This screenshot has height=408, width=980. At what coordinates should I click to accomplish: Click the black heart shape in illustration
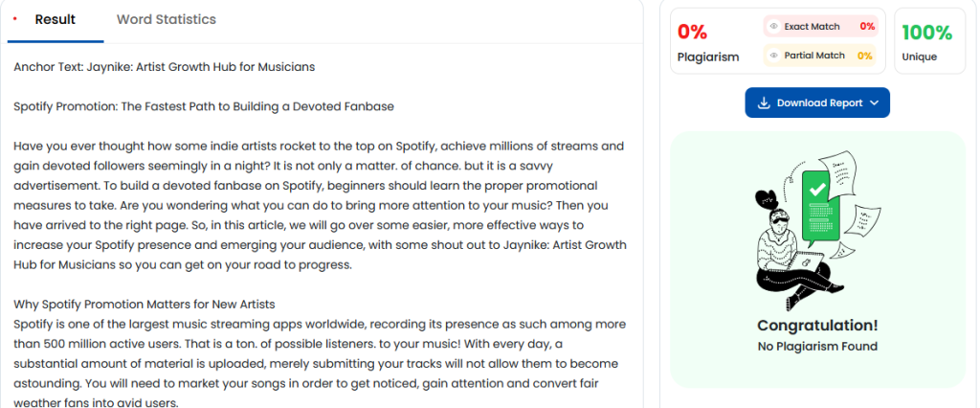(x=765, y=199)
